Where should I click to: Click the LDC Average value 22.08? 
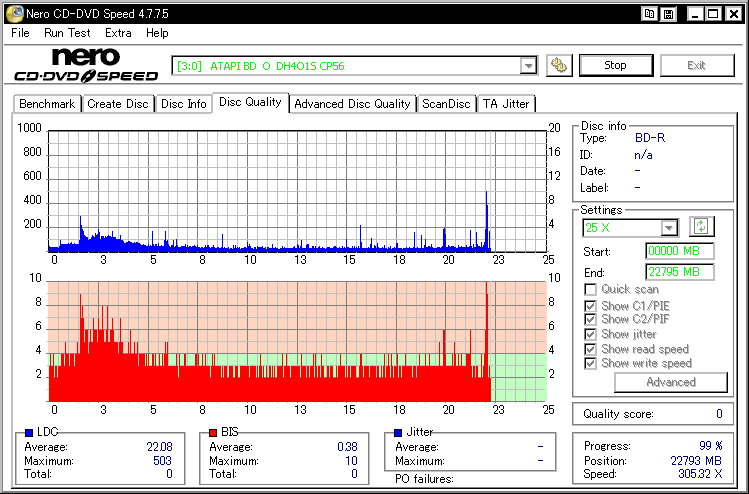[160, 447]
